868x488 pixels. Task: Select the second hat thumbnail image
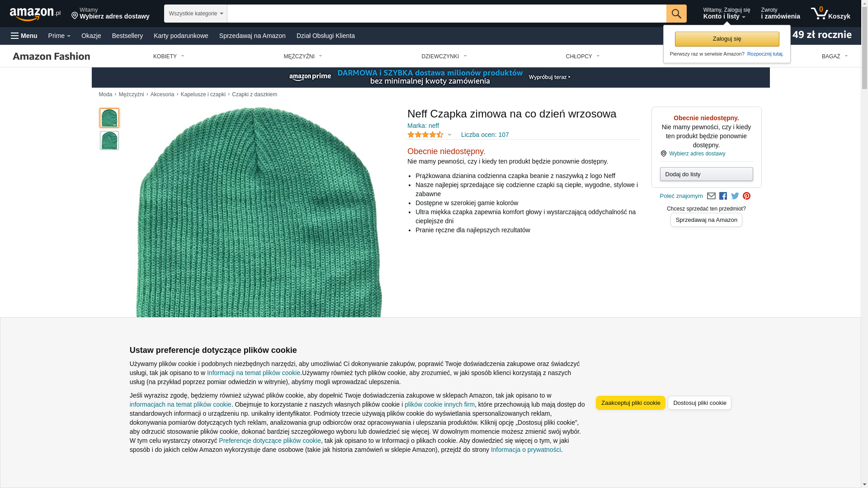109,141
